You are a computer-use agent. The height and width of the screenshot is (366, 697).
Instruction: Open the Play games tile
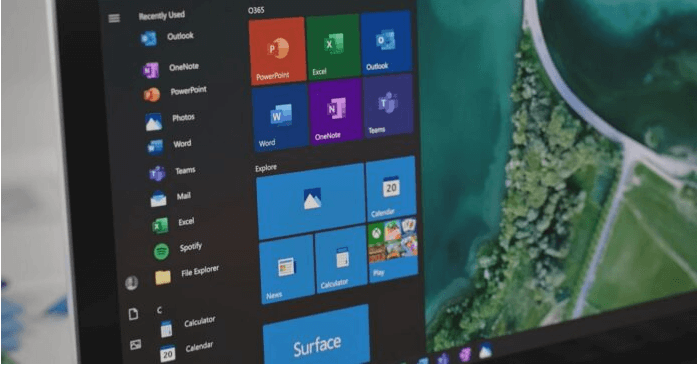pyautogui.click(x=393, y=249)
